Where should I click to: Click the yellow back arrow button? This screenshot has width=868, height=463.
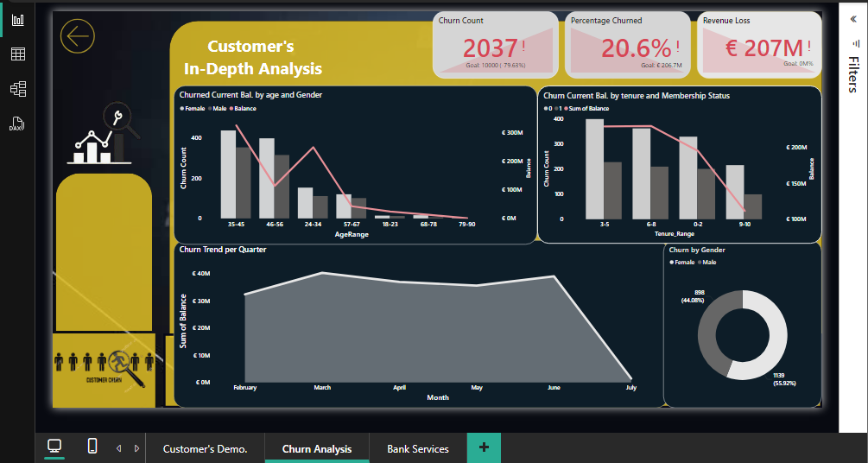pos(78,36)
